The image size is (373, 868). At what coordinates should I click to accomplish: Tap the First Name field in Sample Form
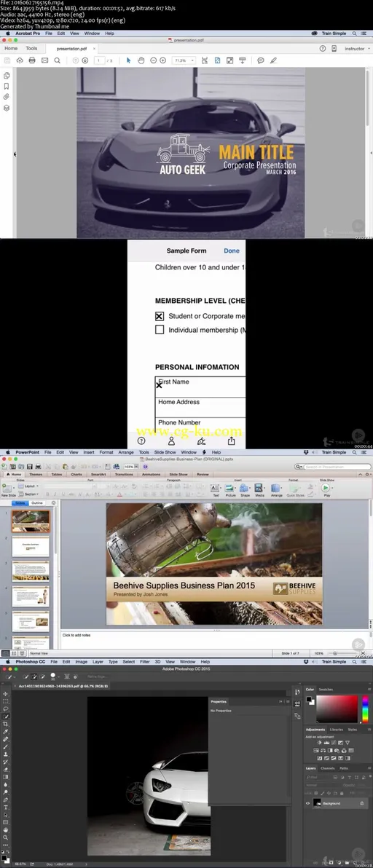tap(200, 387)
